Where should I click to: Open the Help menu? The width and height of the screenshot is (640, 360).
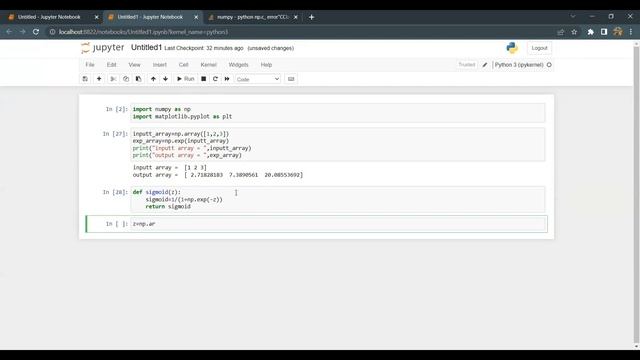[x=266, y=64]
